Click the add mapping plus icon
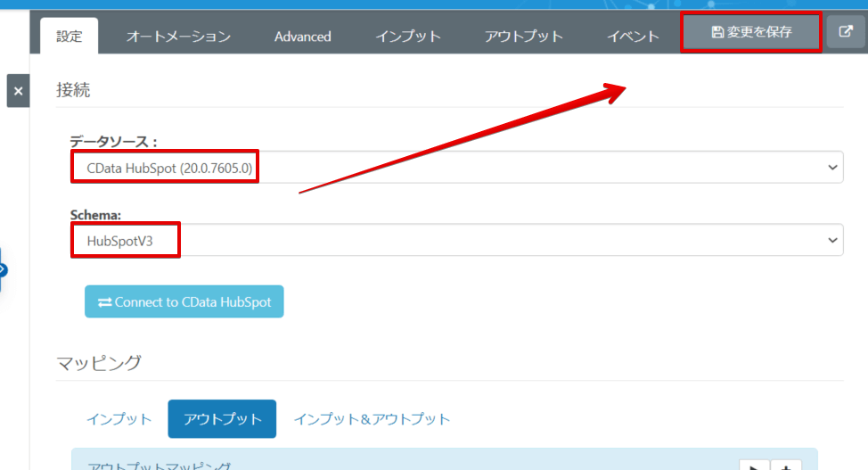Image resolution: width=868 pixels, height=470 pixels. tap(786, 466)
